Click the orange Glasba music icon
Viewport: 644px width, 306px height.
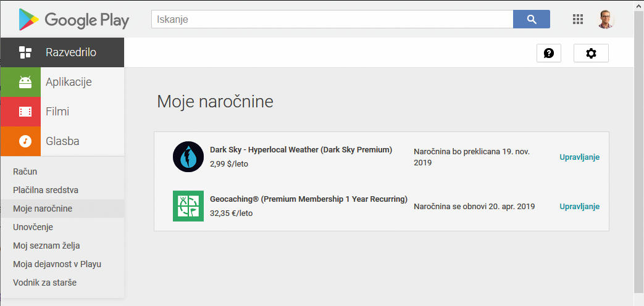pos(20,141)
